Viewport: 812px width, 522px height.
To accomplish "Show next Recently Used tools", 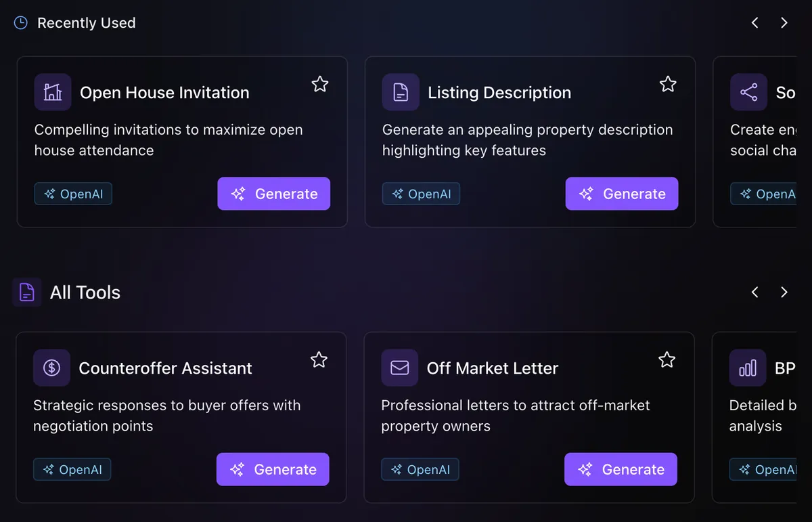I will point(784,23).
